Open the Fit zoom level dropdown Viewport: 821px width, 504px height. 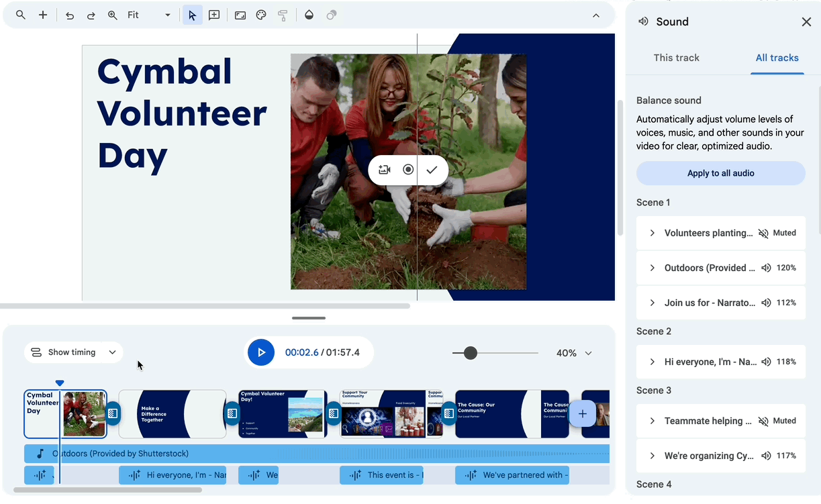point(149,15)
